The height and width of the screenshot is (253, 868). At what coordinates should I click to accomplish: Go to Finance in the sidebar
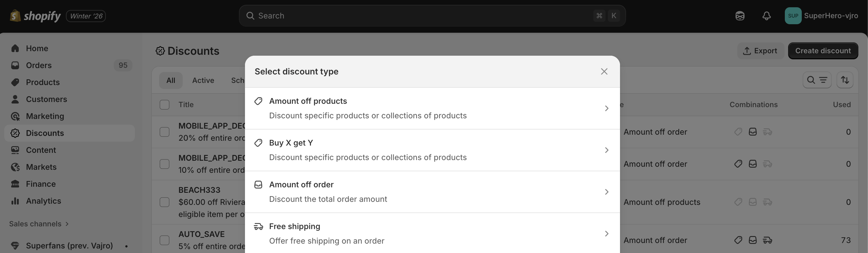click(x=41, y=184)
